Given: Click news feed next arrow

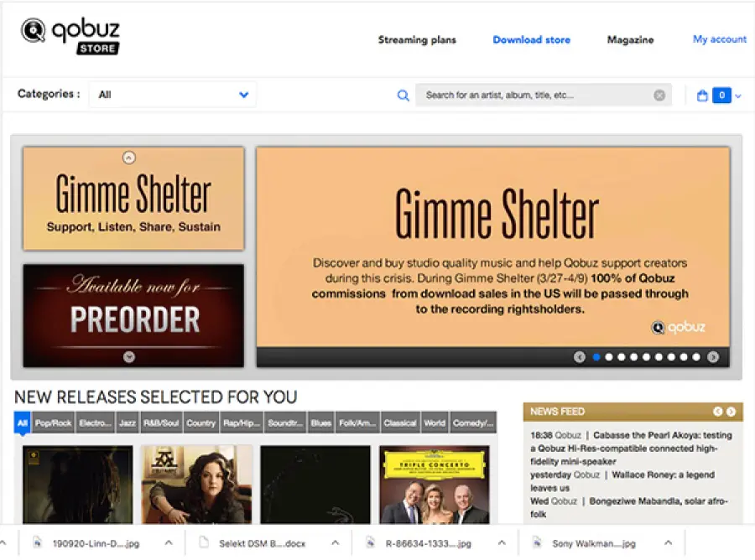Looking at the screenshot, I should click(731, 412).
